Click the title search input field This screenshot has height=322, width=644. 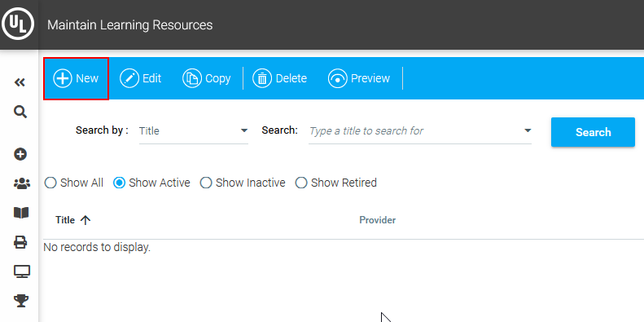click(x=415, y=131)
